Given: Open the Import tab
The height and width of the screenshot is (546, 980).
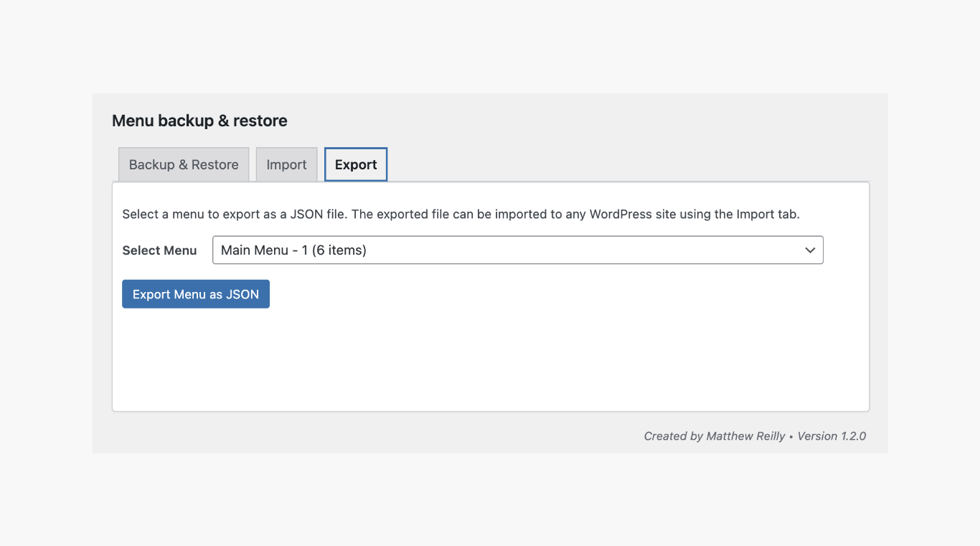Looking at the screenshot, I should 286,165.
